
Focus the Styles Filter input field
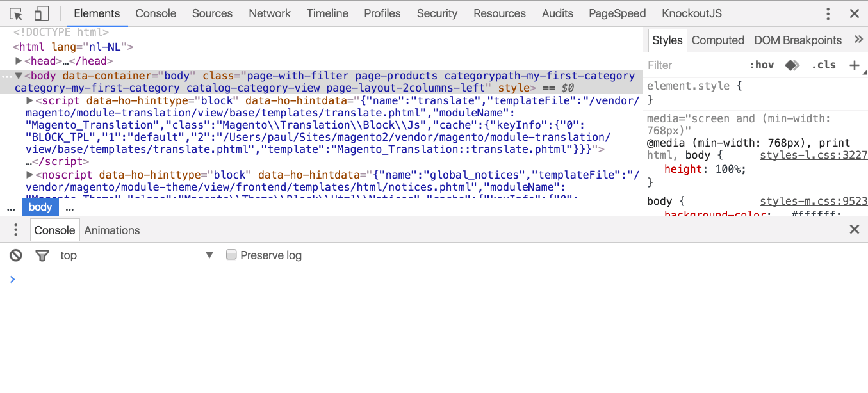coord(695,65)
